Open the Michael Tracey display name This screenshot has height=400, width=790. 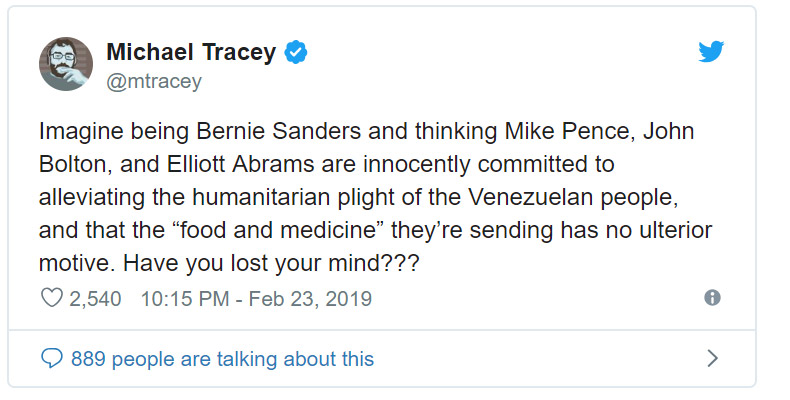click(190, 53)
